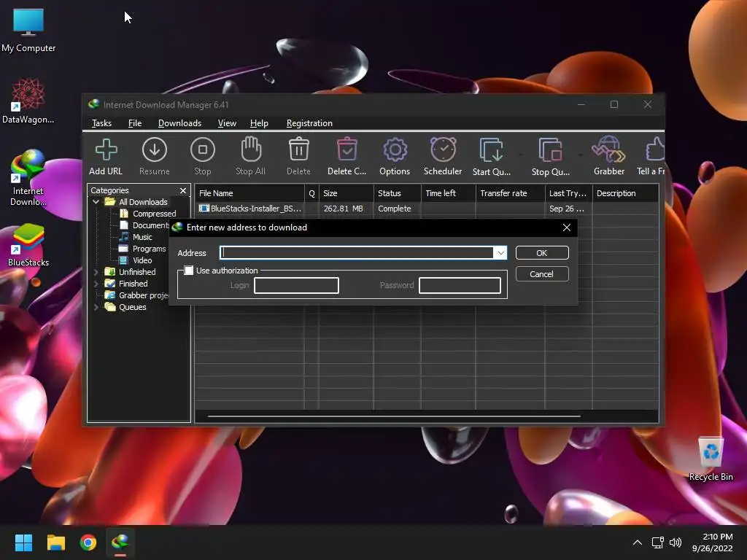Open DataWagon desktop shortcut
747x560 pixels.
pyautogui.click(x=28, y=101)
